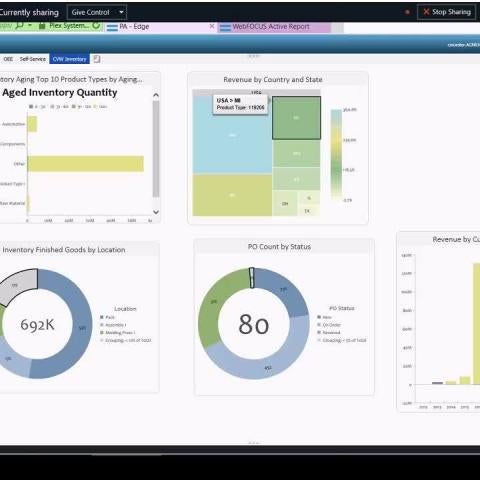Click the treemap color gradient legend

click(x=336, y=155)
